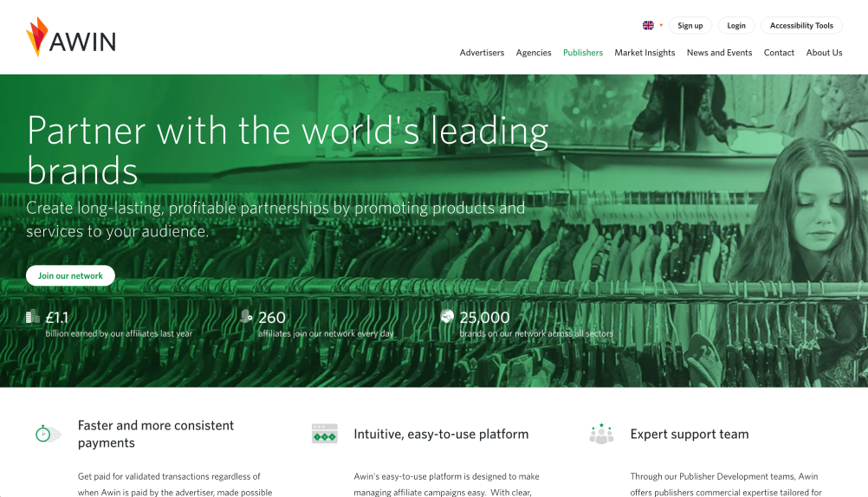Viewport: 868px width, 497px height.
Task: Click the hero heading about leading brands
Action: (x=288, y=149)
